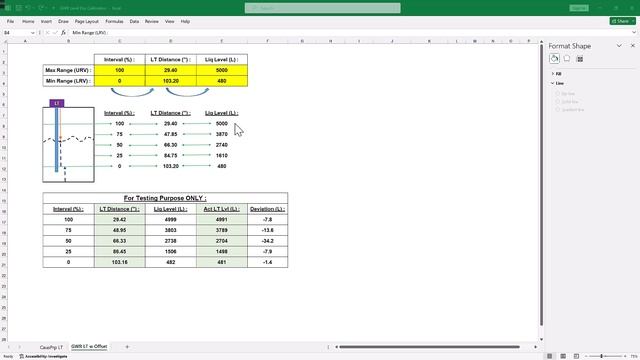This screenshot has height=360, width=640.
Task: Open the Home ribbon tab
Action: pyautogui.click(x=28, y=21)
